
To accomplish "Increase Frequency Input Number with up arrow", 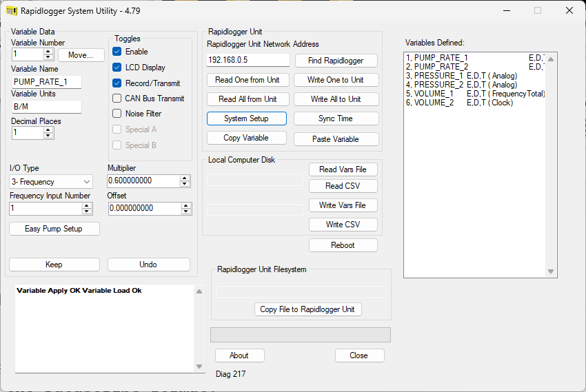I will click(87, 206).
